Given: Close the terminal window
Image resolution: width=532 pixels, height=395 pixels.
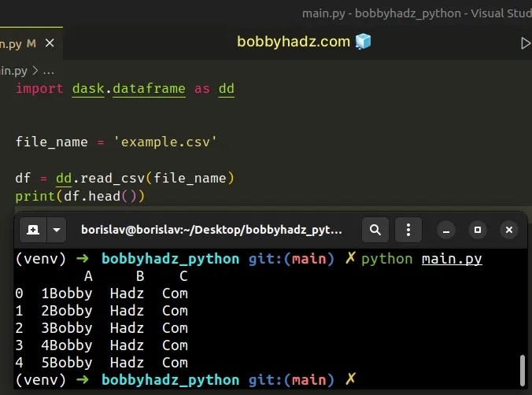Looking at the screenshot, I should 509,230.
